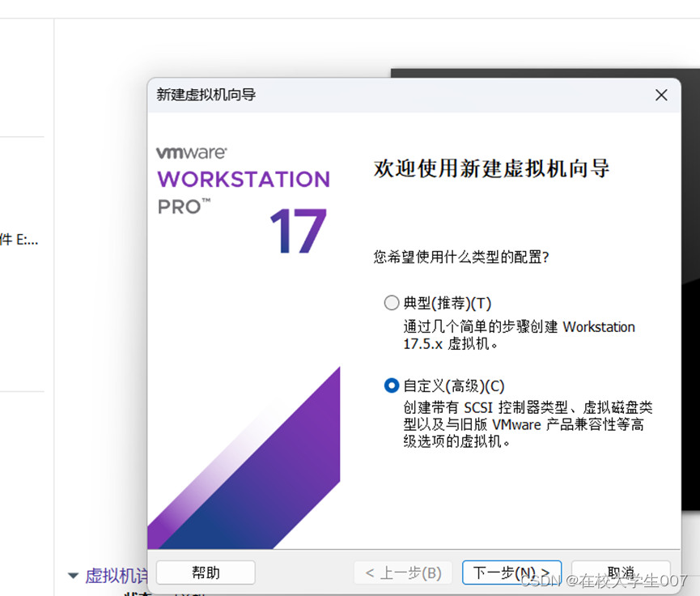
Task: Click the large 17 version graphic
Action: [x=299, y=231]
